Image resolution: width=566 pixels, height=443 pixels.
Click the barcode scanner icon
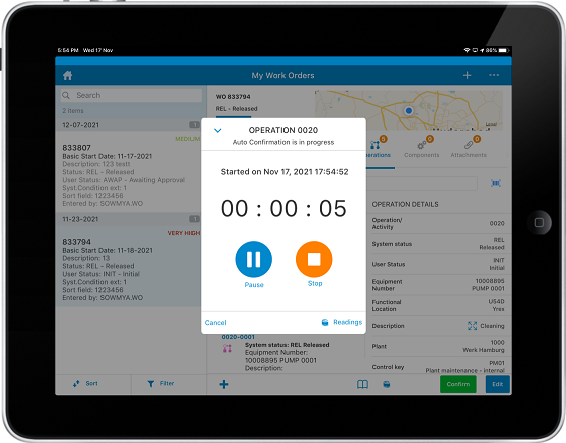click(x=496, y=183)
